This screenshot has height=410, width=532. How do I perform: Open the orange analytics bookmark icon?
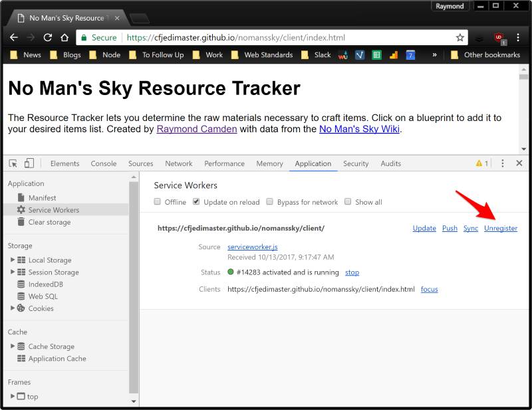coord(394,55)
